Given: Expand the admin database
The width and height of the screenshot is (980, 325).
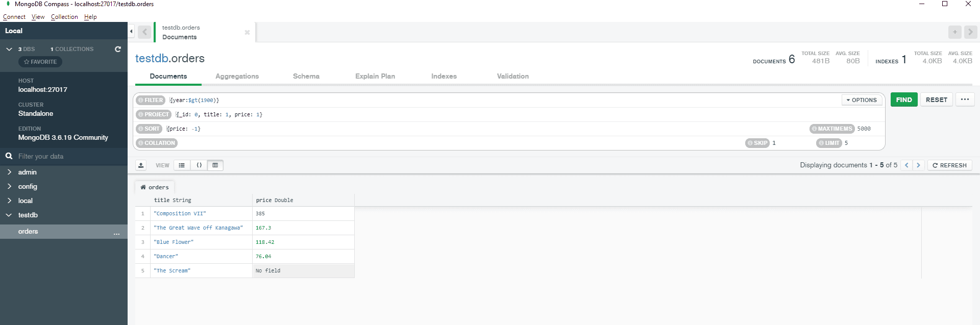Looking at the screenshot, I should tap(9, 172).
